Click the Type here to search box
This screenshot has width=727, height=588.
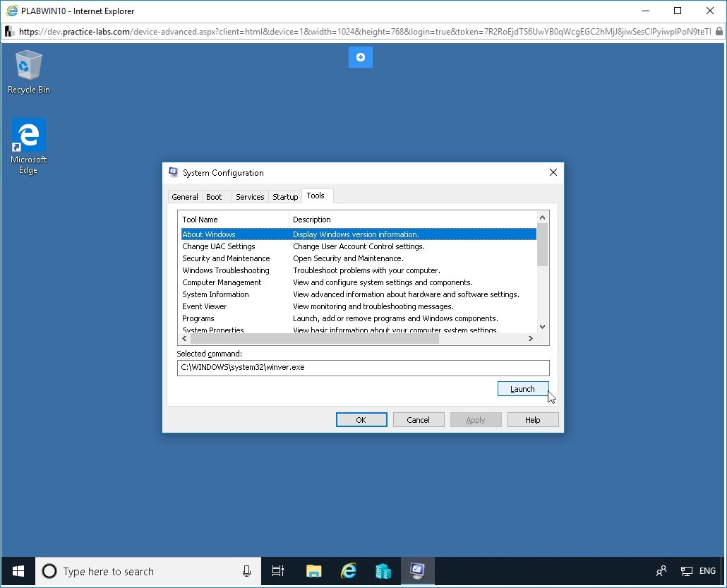pos(148,571)
